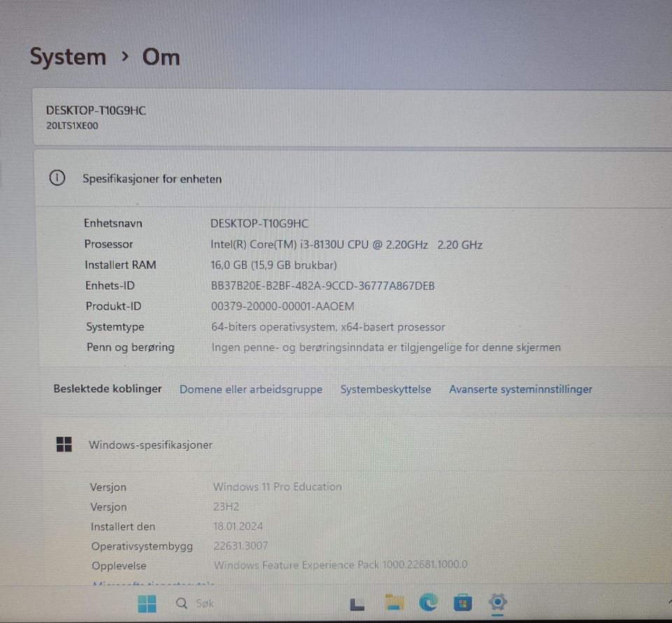This screenshot has height=623, width=672.
Task: Click the Operativsystembygg label
Action: 142,546
